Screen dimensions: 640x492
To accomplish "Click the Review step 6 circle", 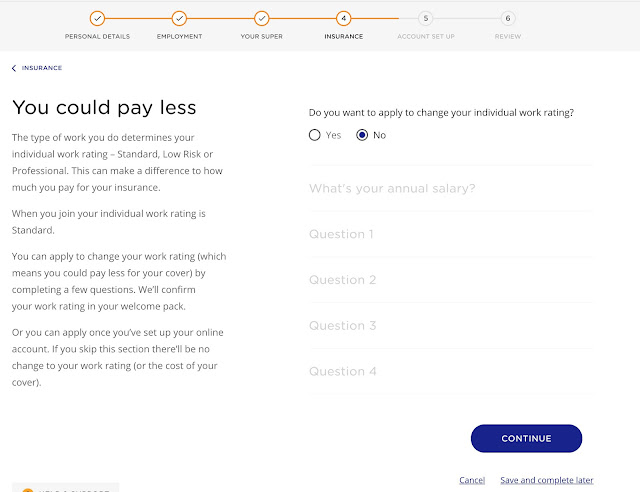I will [508, 18].
